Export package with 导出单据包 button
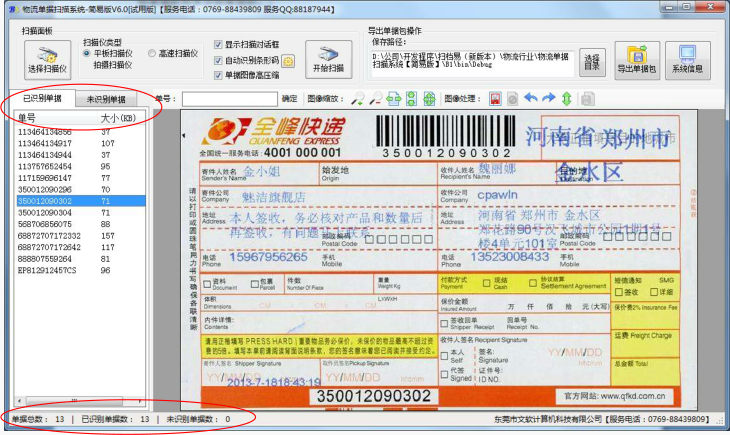730x435 pixels. [636, 60]
